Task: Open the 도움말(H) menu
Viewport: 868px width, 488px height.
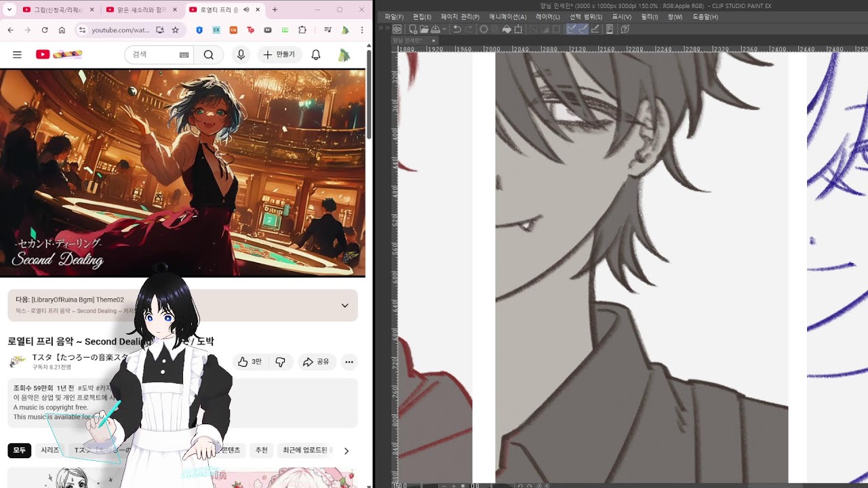Action: 705,17
